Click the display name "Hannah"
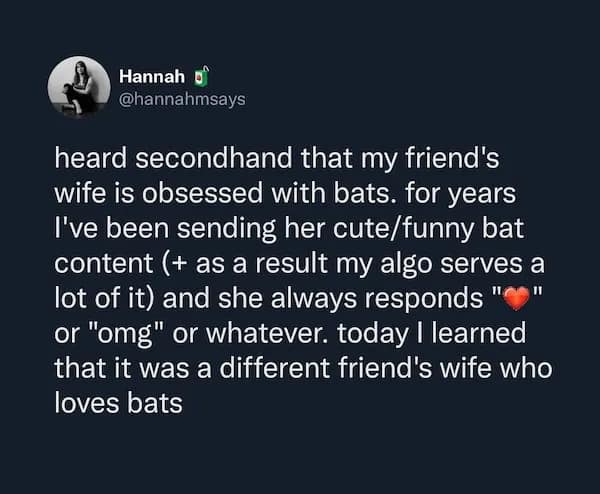Image resolution: width=600 pixels, height=494 pixels. coord(146,76)
